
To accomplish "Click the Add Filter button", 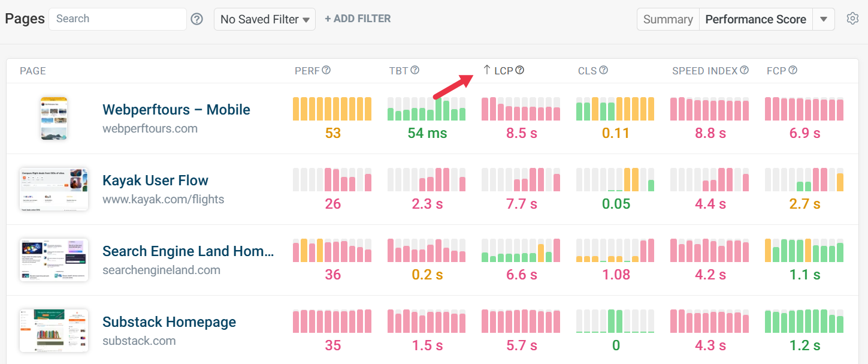I will click(x=358, y=19).
